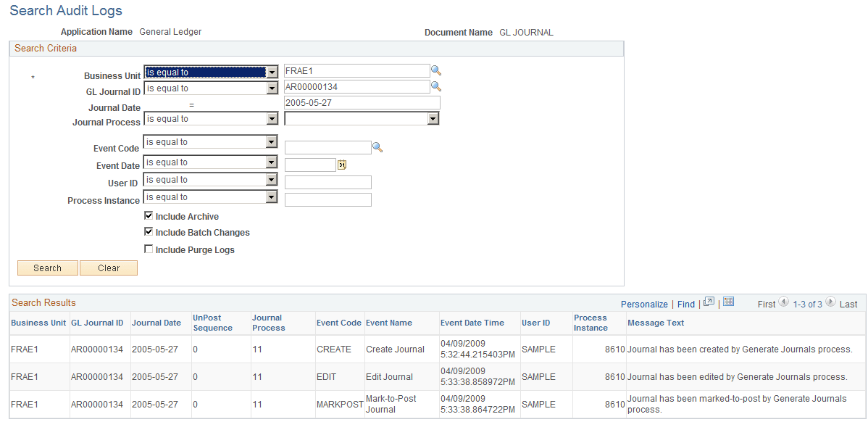Enable Include Purge Logs
868x422 pixels.
(149, 249)
